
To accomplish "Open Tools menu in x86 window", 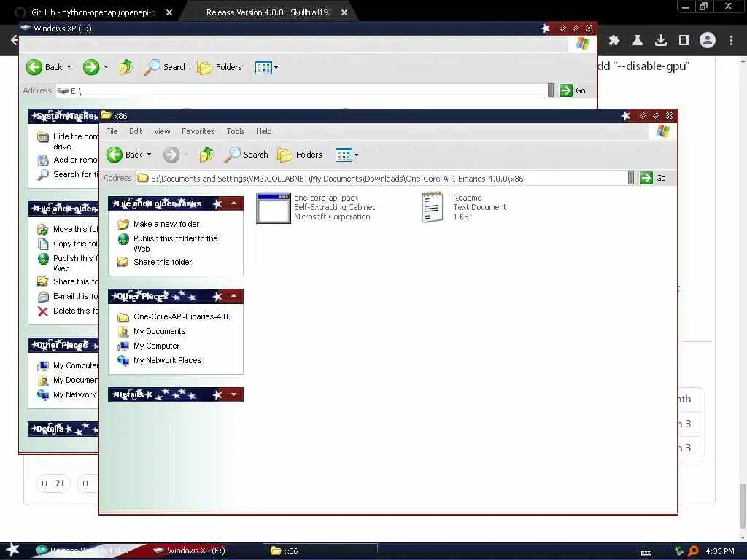I will pyautogui.click(x=236, y=131).
